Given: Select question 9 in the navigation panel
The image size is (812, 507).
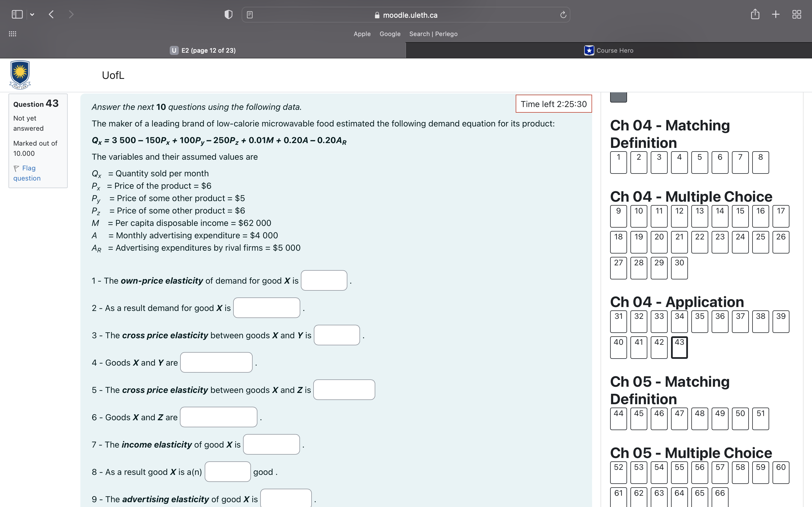Looking at the screenshot, I should (618, 216).
